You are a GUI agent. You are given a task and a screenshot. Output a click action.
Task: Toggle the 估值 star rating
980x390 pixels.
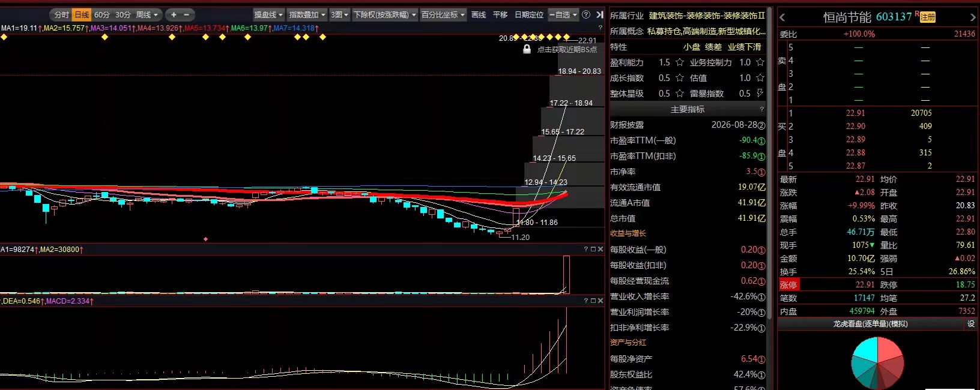(x=760, y=78)
